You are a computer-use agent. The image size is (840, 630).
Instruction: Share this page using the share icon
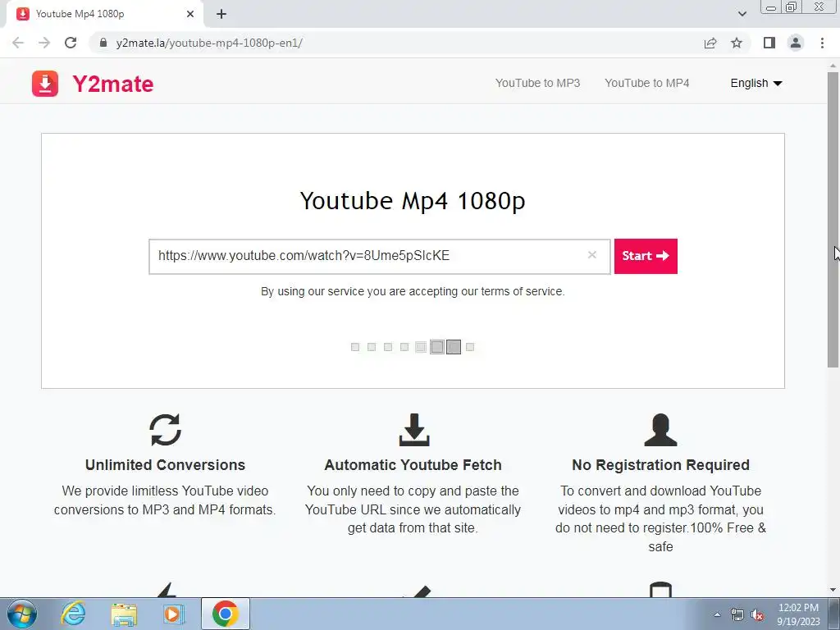[710, 43]
